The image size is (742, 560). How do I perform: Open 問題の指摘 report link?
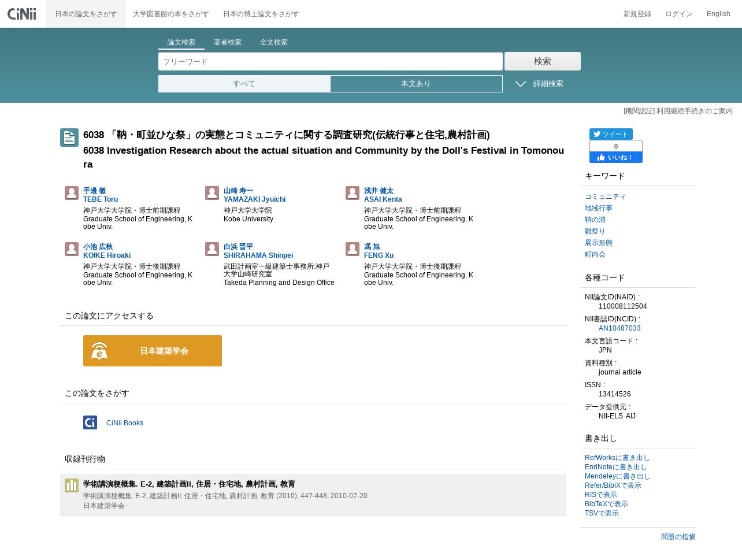tap(678, 537)
